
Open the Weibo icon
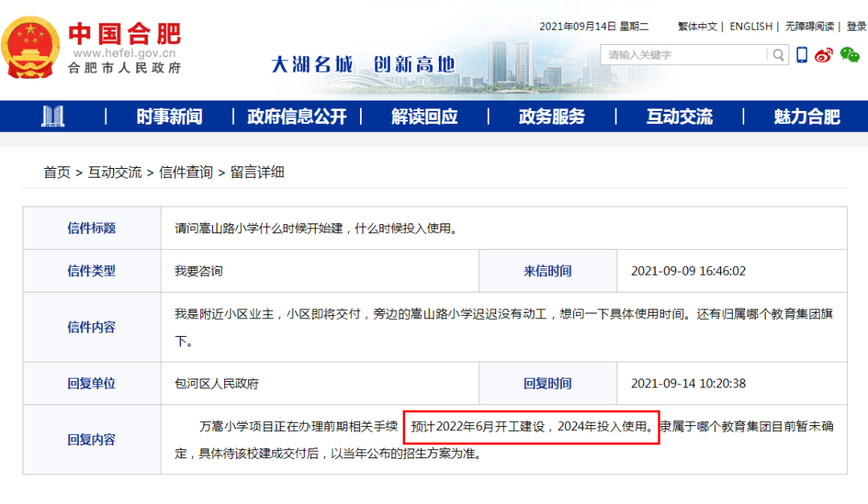point(825,55)
